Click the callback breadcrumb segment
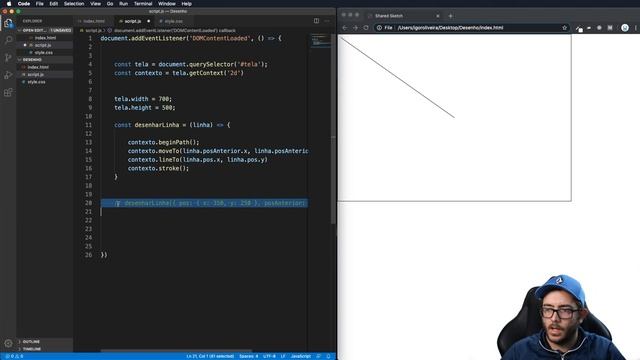Viewport: 640px width, 360px height. click(x=174, y=31)
